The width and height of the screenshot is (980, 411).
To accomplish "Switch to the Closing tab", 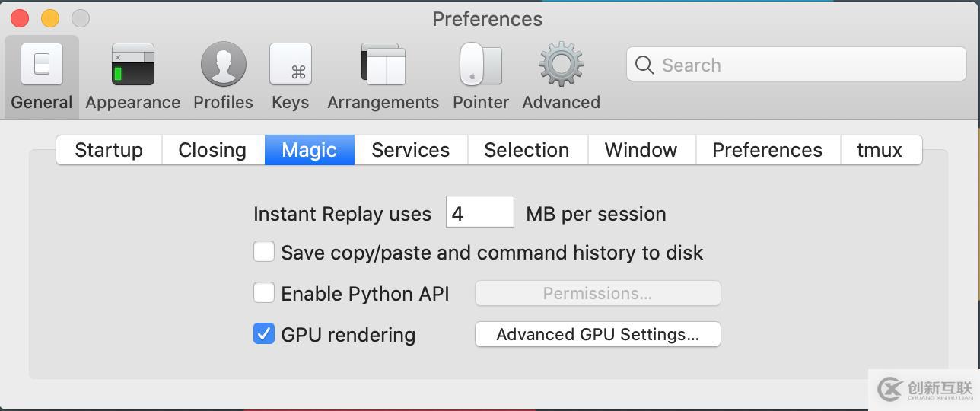I will pos(212,150).
